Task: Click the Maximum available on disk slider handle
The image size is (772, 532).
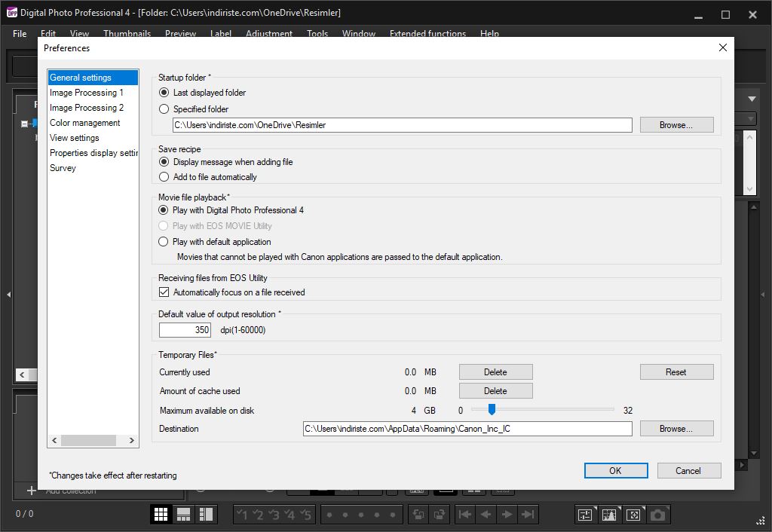Action: [x=492, y=409]
